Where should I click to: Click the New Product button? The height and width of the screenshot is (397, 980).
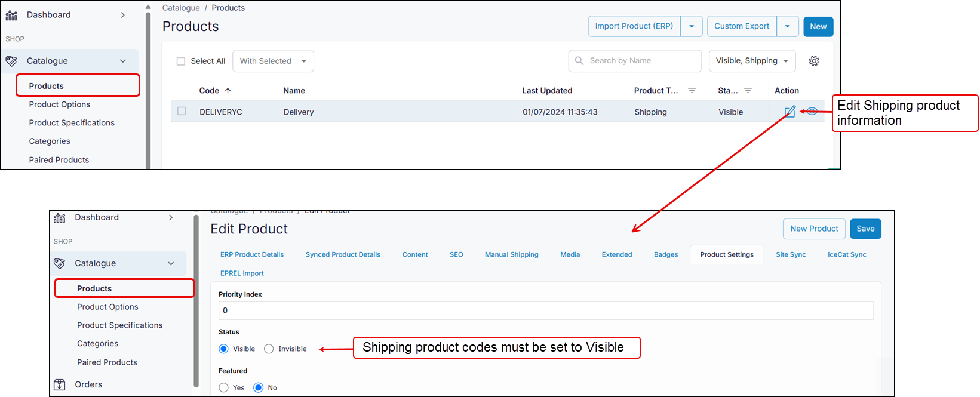coord(814,229)
